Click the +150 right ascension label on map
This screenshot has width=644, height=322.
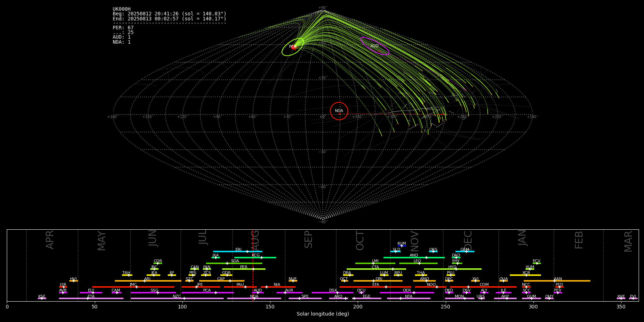pos(147,117)
